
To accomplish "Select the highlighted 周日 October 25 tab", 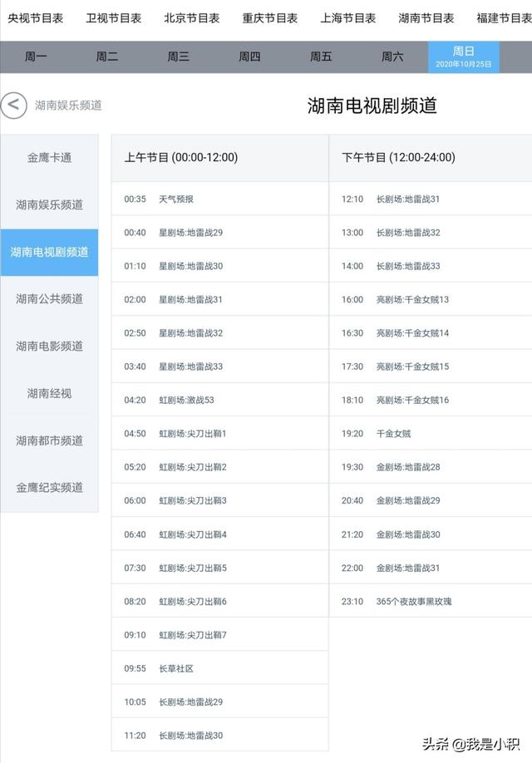I will 462,58.
